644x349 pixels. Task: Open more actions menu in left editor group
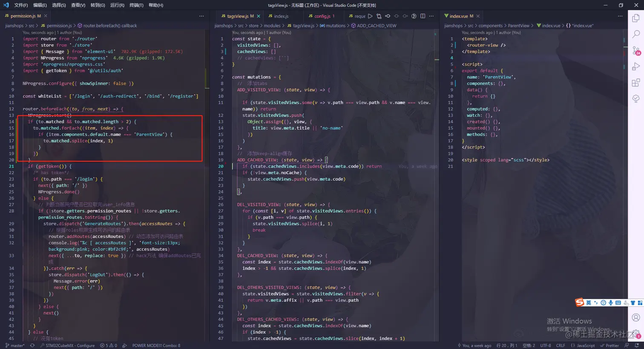201,16
